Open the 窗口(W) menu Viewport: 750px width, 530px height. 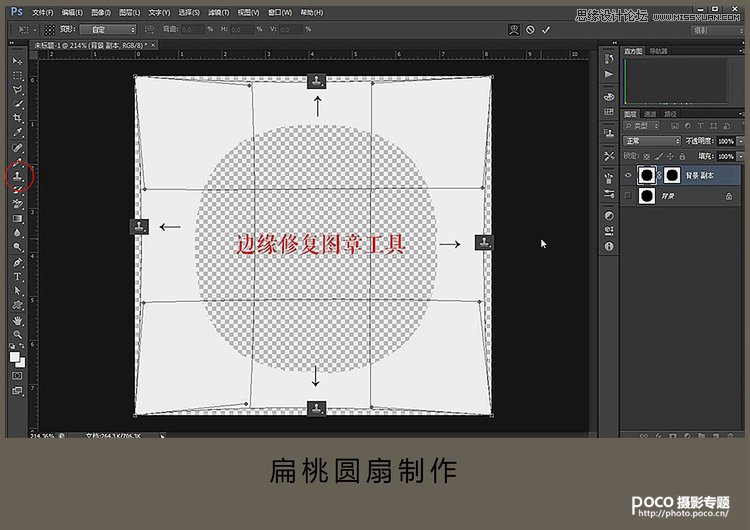(280, 13)
